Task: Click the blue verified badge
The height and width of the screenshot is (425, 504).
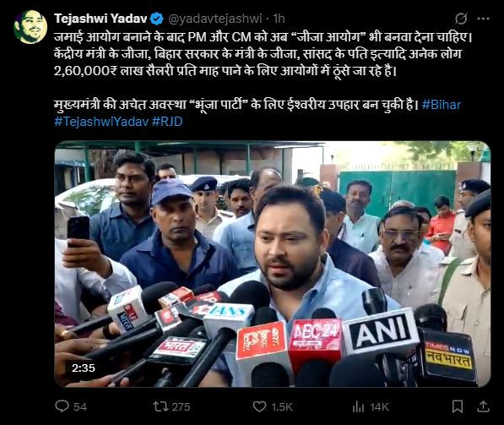Action: pos(157,19)
